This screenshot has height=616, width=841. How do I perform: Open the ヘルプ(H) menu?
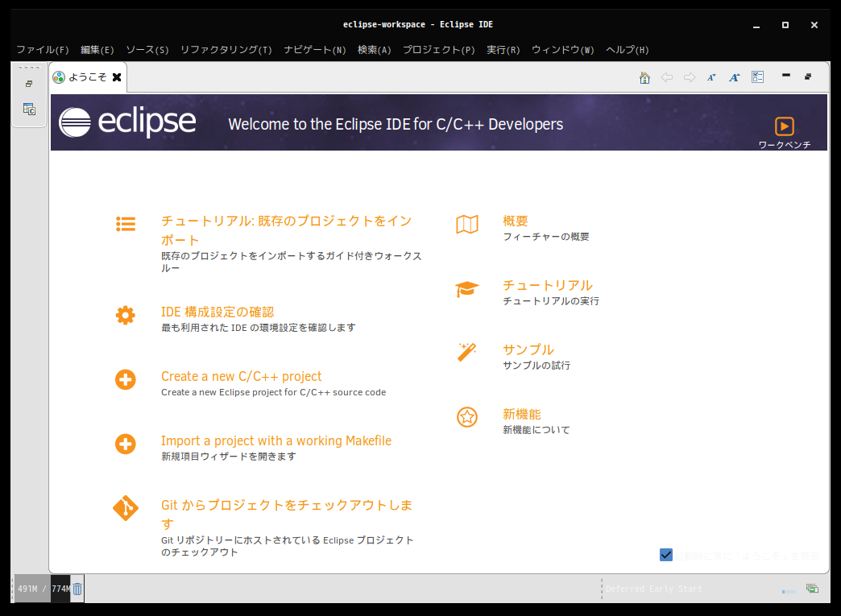627,50
